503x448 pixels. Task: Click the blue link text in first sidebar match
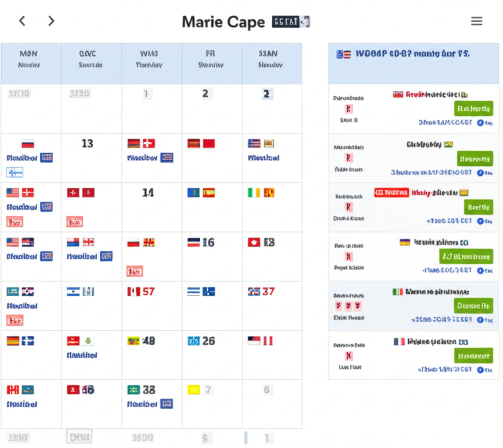[445, 122]
